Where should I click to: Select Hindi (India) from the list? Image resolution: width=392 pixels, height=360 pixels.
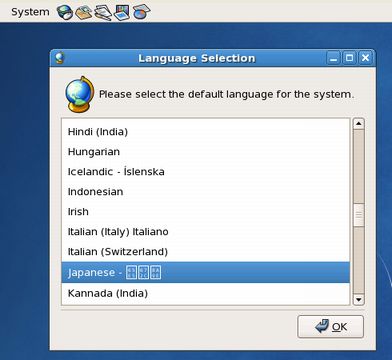(x=206, y=132)
